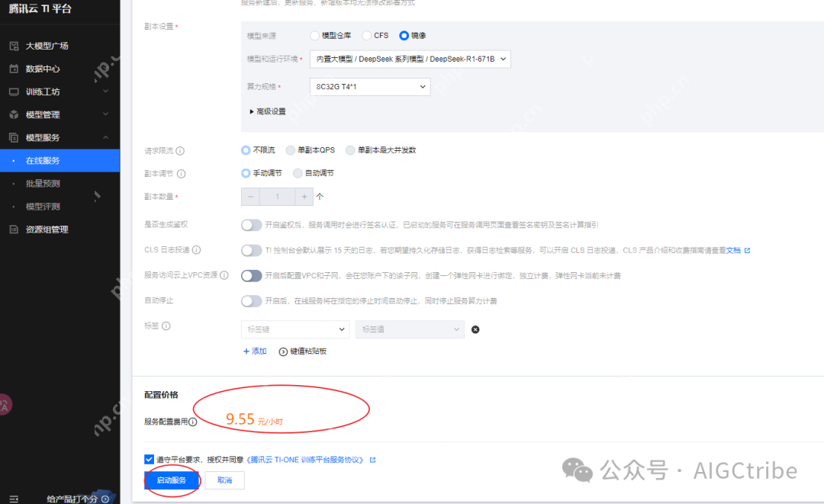
Task: Toggle 服务访问云上VPC资源 switch
Action: point(251,275)
